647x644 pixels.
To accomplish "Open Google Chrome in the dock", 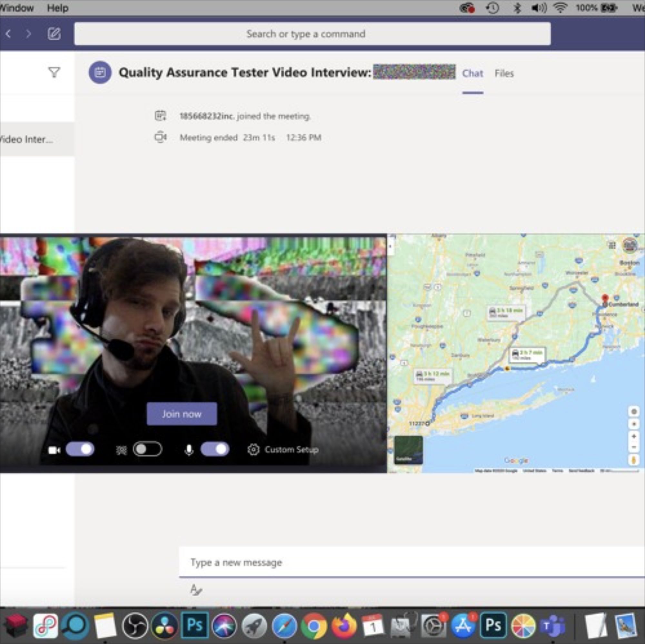I will tap(314, 625).
